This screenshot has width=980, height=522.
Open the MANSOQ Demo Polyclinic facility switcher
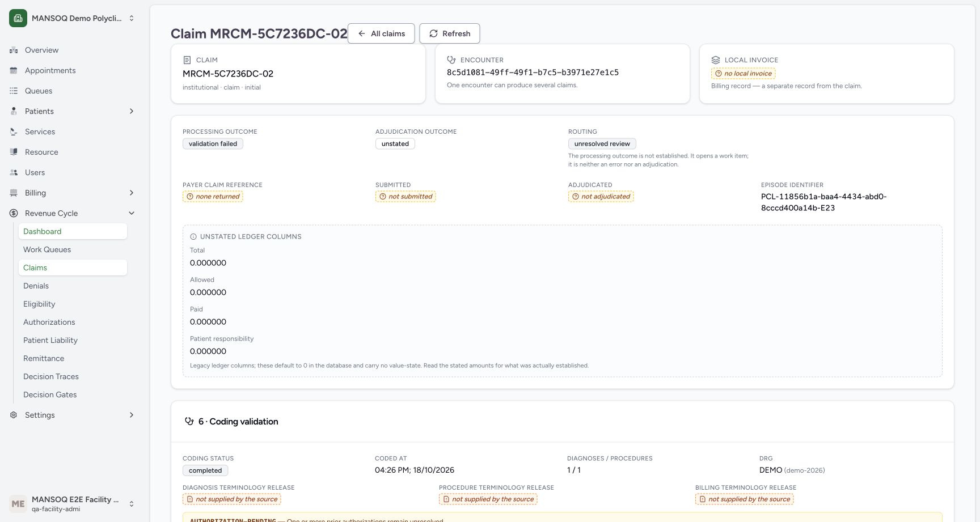tap(73, 18)
